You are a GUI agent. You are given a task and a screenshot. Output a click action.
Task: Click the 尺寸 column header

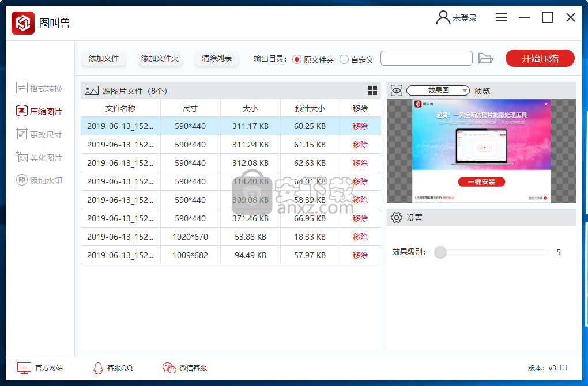(x=190, y=108)
